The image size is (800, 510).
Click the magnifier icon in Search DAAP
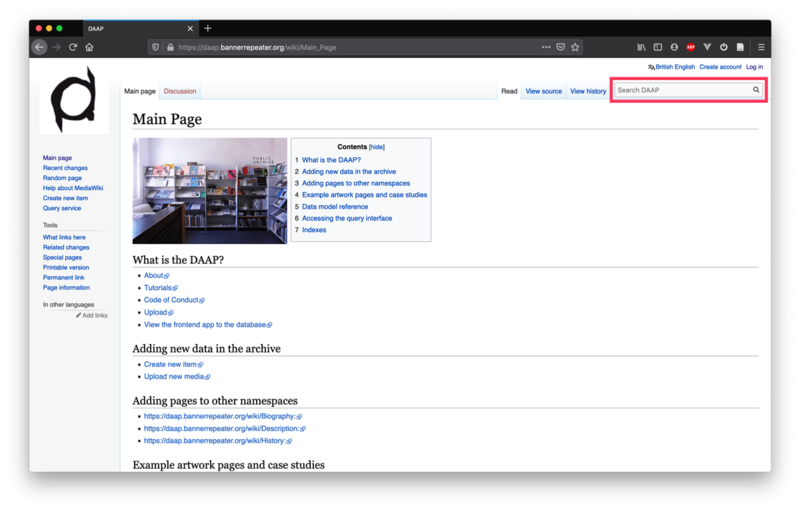coord(756,90)
